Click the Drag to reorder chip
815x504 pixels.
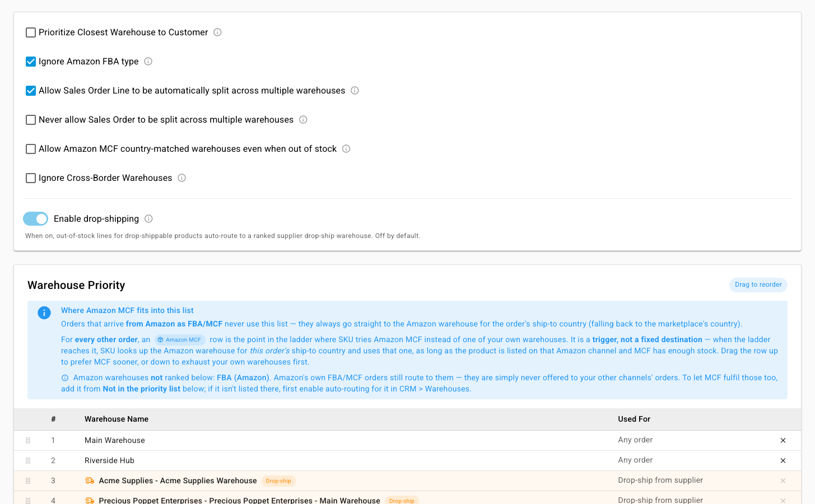[758, 285]
